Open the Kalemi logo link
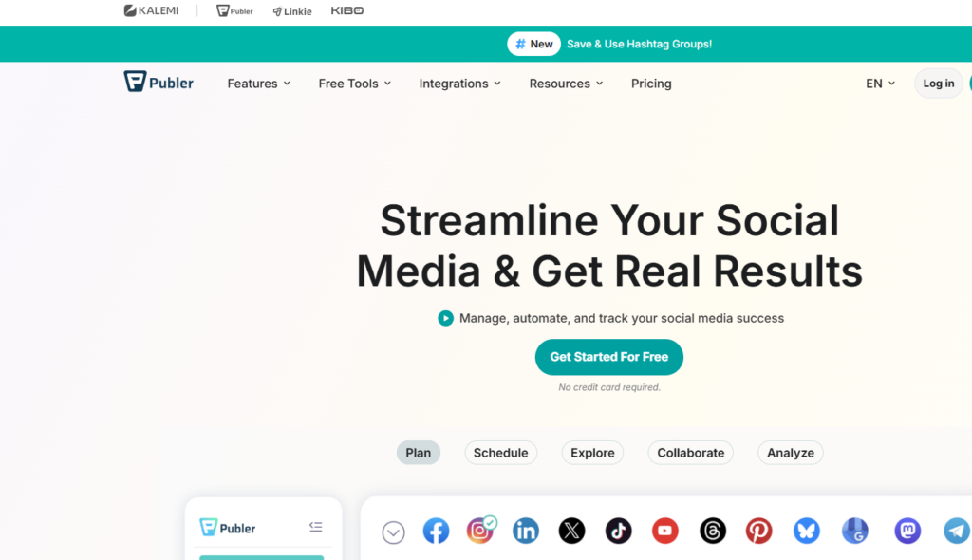Viewport: 972px width, 560px height. (151, 10)
